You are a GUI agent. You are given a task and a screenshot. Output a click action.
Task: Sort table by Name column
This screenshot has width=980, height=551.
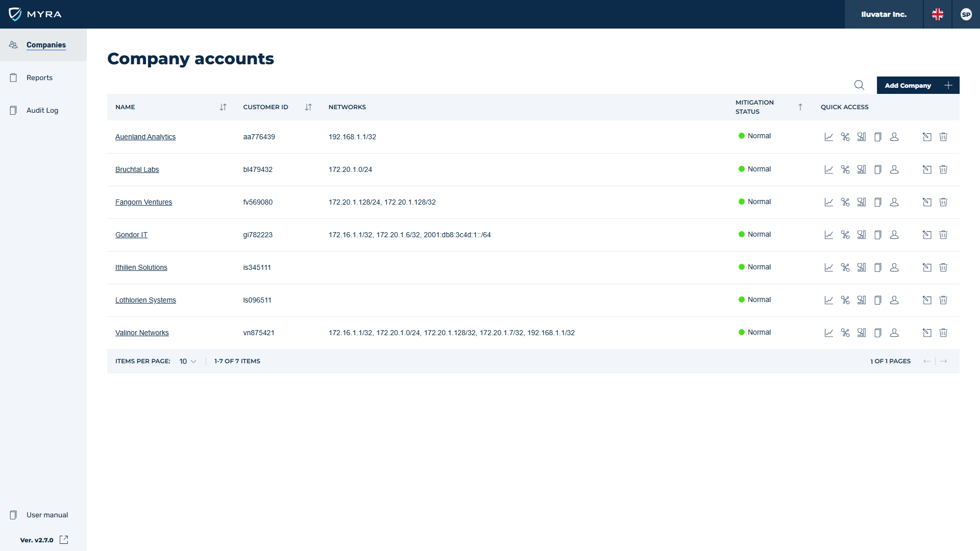[223, 107]
